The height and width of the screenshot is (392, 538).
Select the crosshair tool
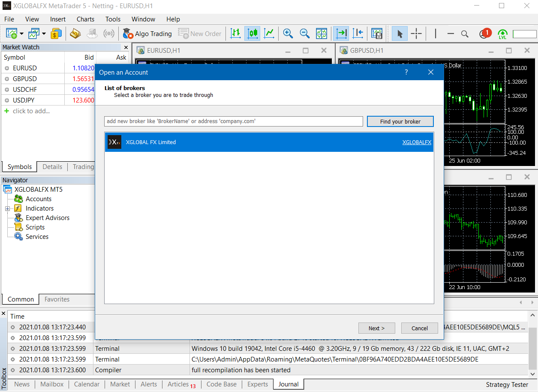(x=416, y=33)
